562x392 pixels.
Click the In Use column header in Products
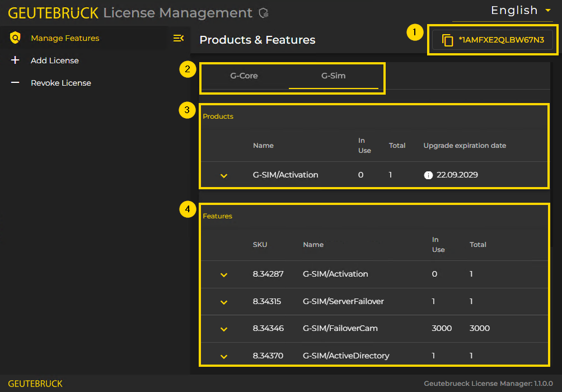[364, 145]
